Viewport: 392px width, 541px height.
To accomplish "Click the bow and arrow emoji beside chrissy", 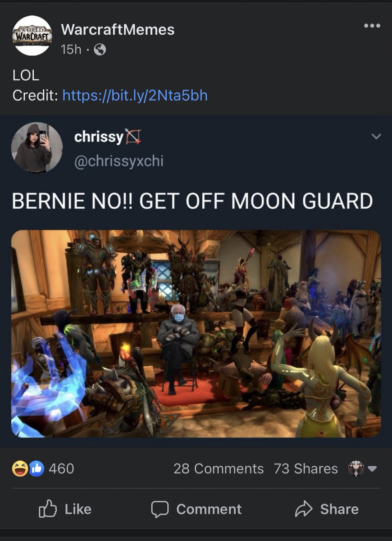I will coord(133,137).
